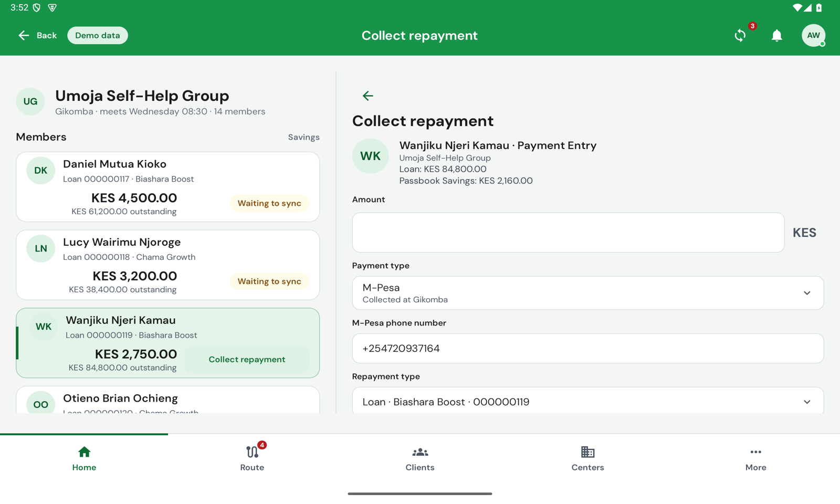This screenshot has height=504, width=840.
Task: Click Waiting to sync on Lucy's card
Action: 269,281
